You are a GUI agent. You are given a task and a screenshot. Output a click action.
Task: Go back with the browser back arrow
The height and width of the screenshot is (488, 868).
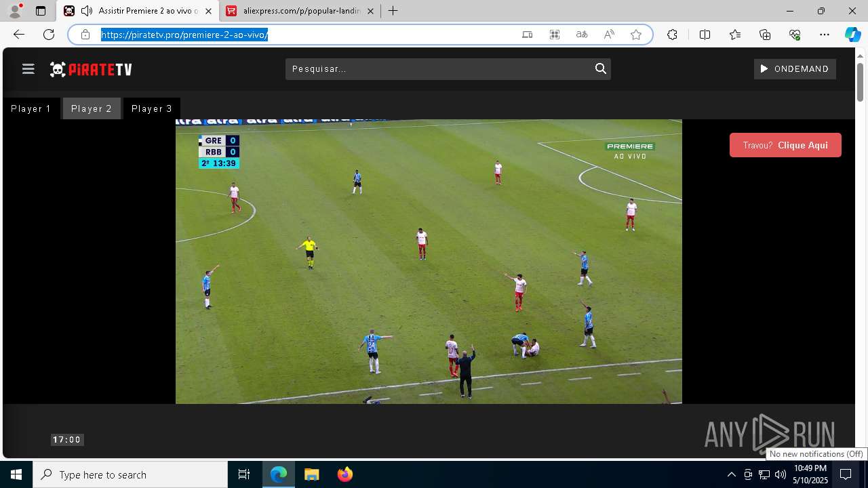[19, 35]
